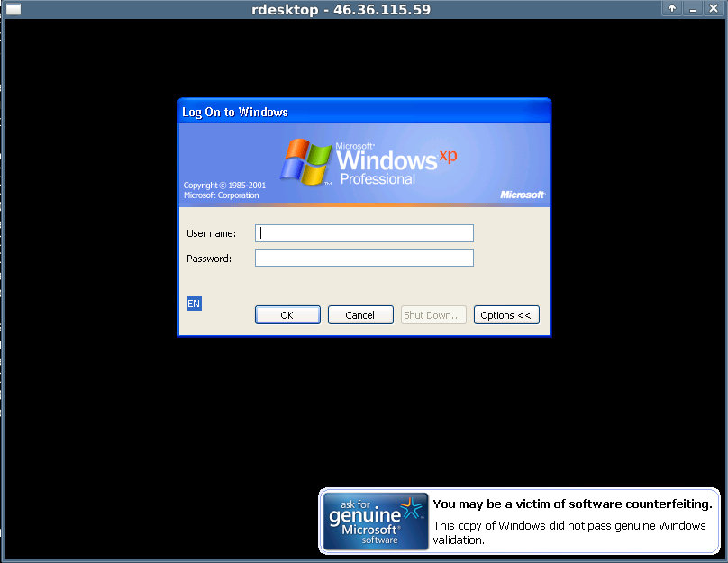Click the Windows XP flag logo
This screenshot has width=728, height=563.
coord(305,161)
